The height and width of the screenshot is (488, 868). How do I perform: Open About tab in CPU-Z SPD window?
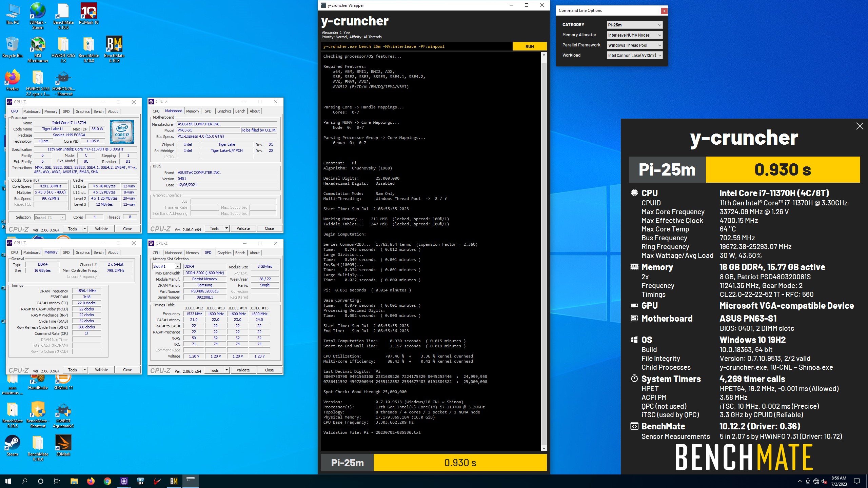255,253
